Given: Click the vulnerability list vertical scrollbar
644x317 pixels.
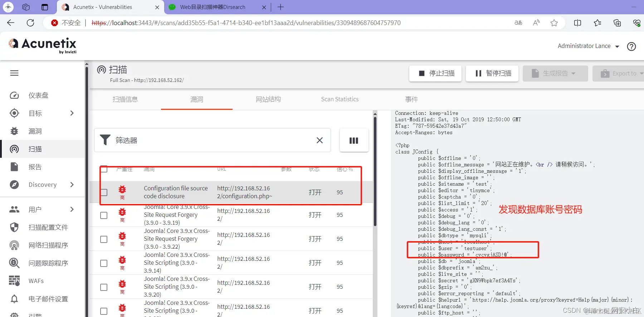Looking at the screenshot, I should 375,172.
